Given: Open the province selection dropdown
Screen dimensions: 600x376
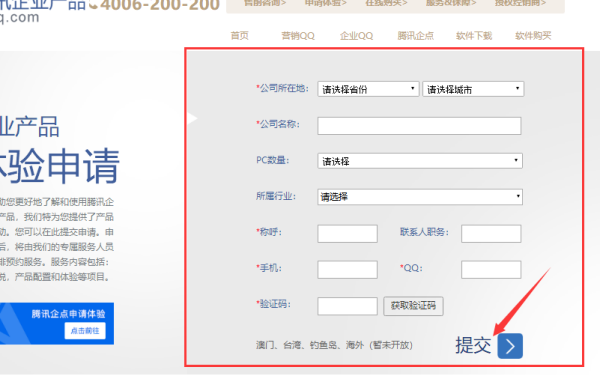Looking at the screenshot, I should click(x=368, y=89).
